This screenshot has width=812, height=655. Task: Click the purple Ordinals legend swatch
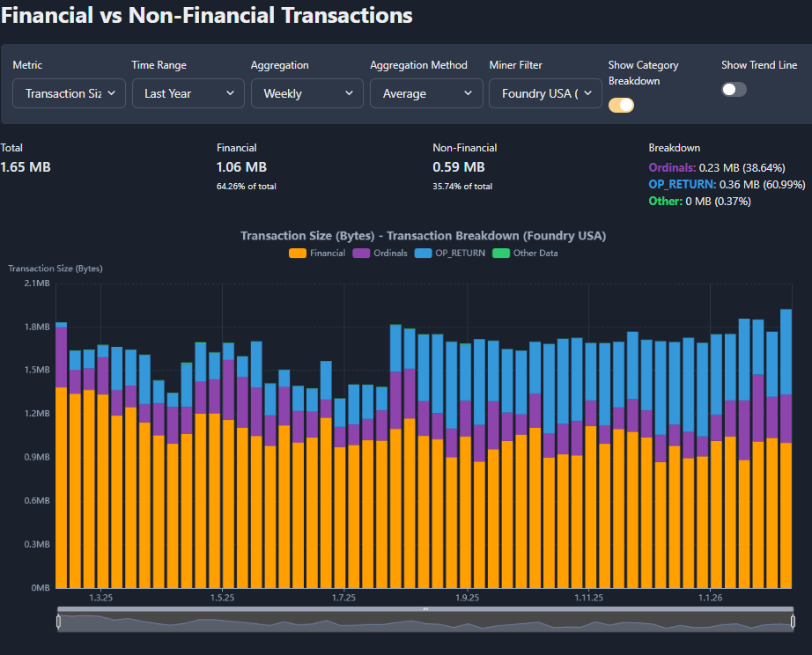[x=361, y=254]
